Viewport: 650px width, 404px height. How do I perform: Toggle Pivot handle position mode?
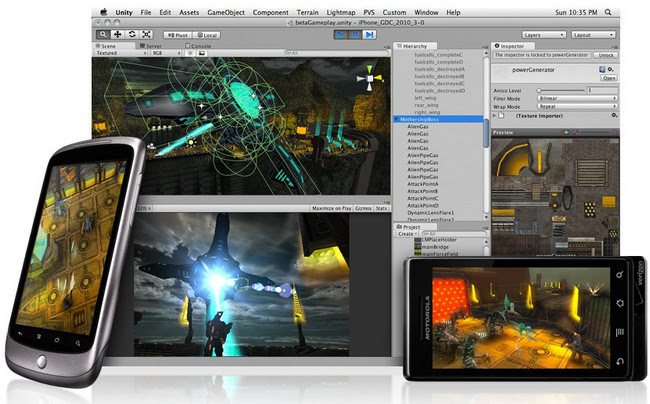177,34
